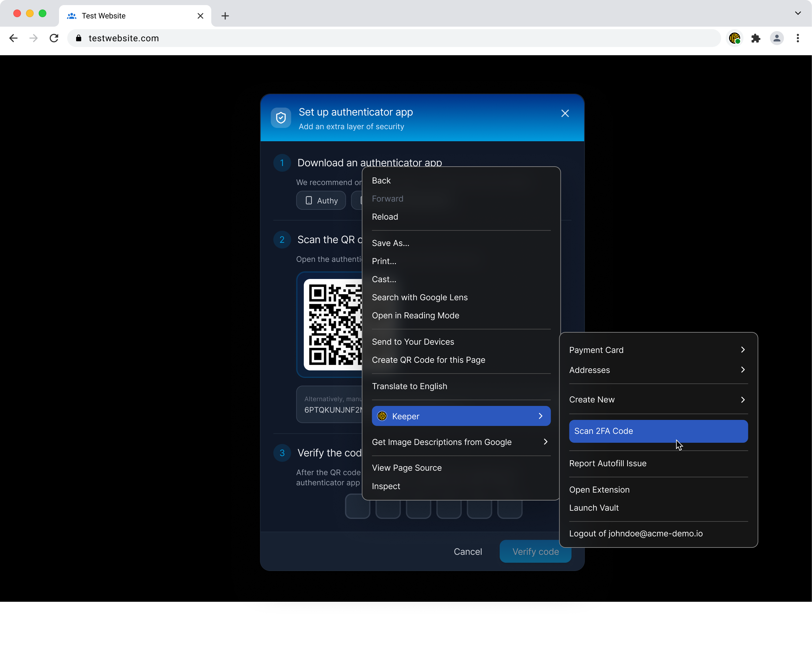Click the shield icon in dialog header

tap(281, 118)
